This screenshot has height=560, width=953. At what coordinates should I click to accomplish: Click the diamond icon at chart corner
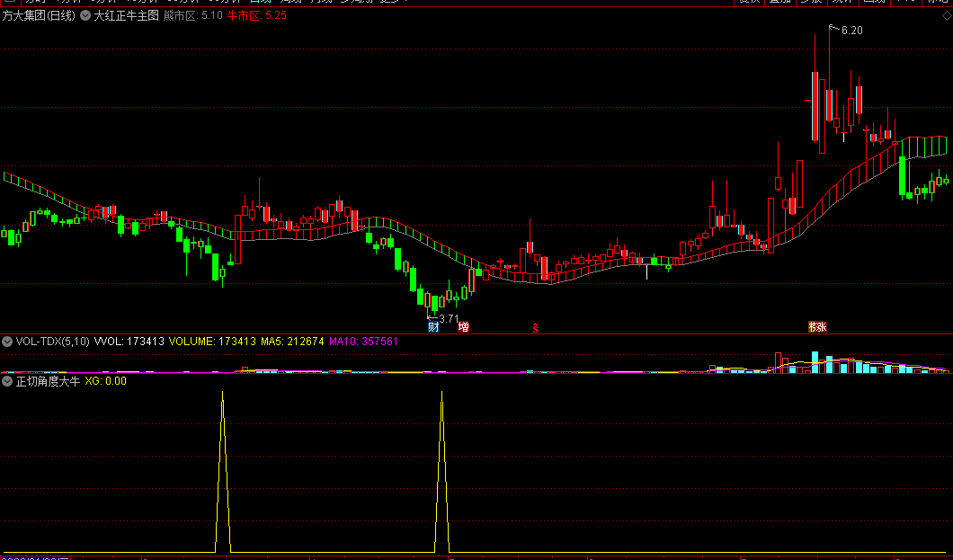click(x=947, y=16)
